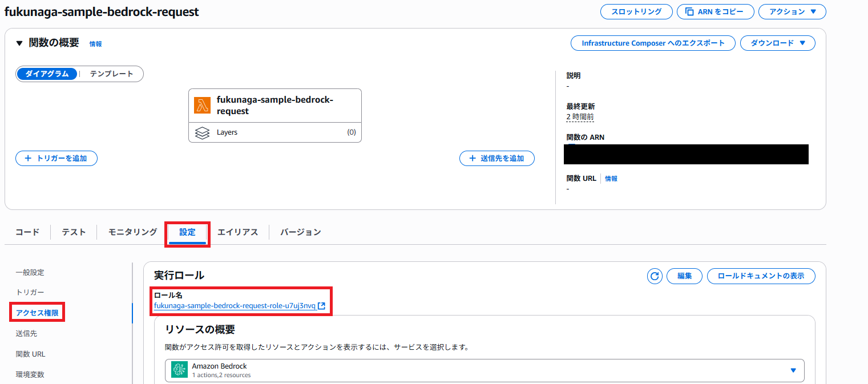Click the 送信先を追加 button
868x384 pixels.
(x=497, y=158)
